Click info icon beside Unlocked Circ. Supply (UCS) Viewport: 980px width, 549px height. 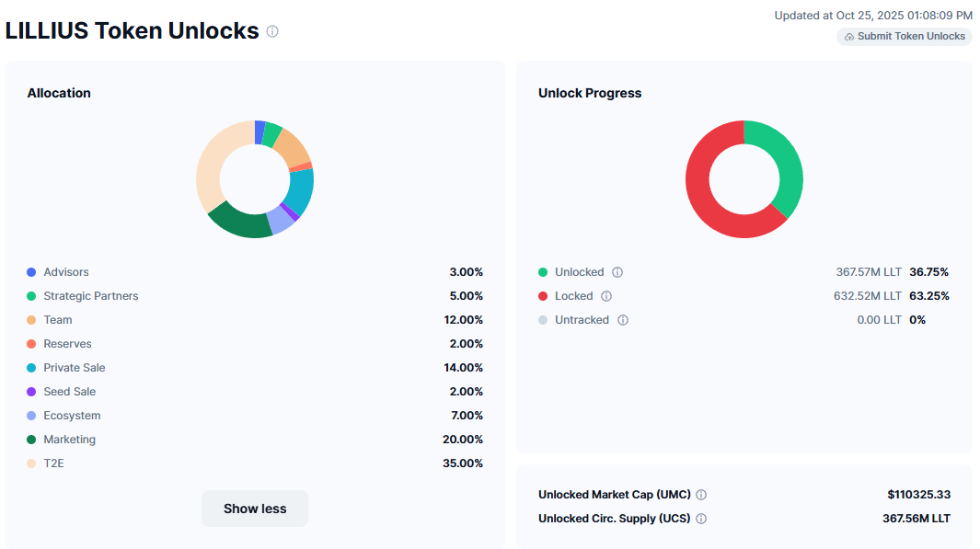pos(701,519)
